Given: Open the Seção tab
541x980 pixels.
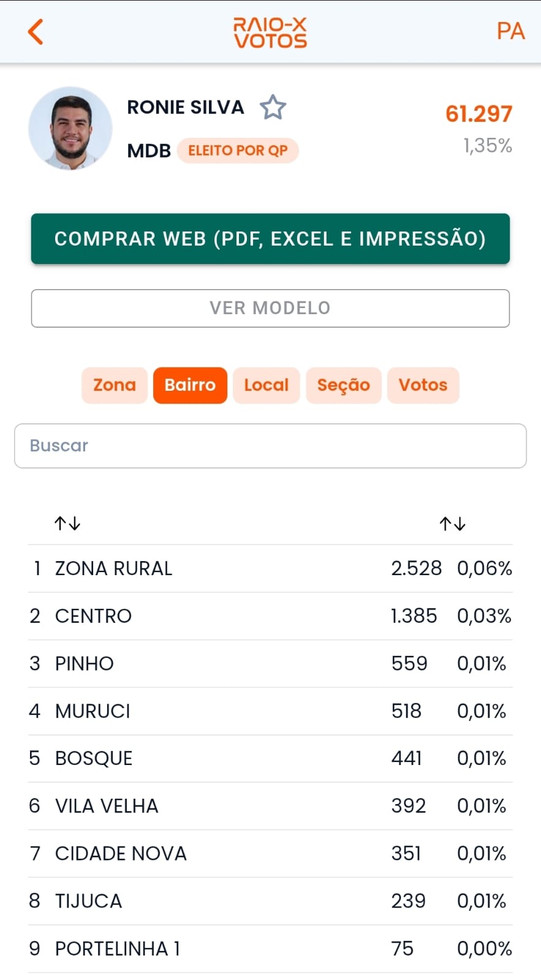Looking at the screenshot, I should [344, 385].
